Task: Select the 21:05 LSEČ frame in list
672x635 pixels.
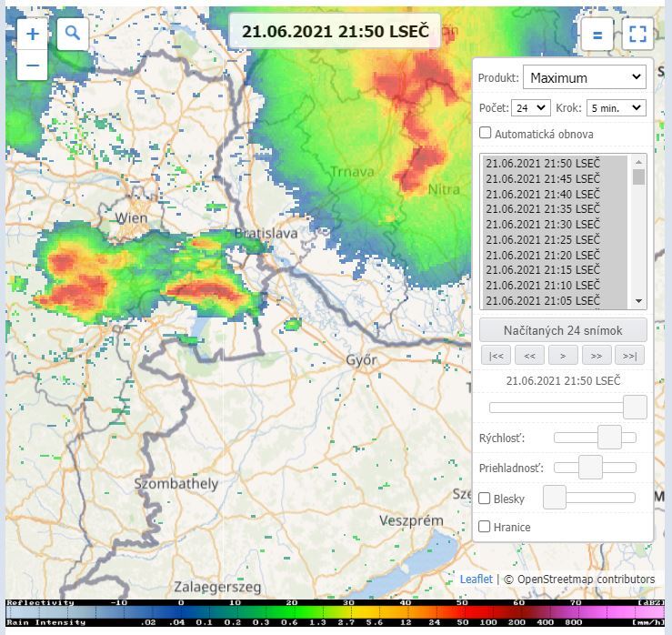Action: (543, 300)
